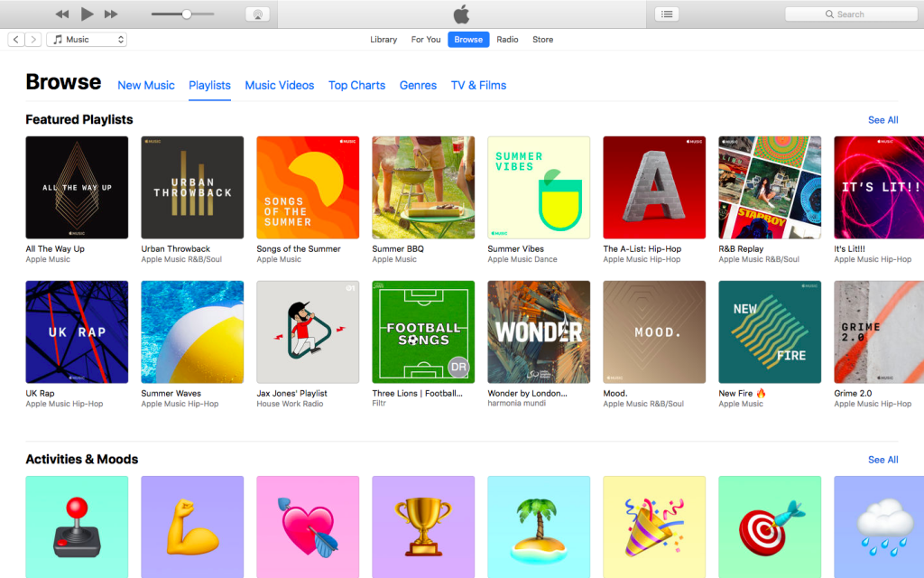Open the Wonder by London cover

pos(539,332)
